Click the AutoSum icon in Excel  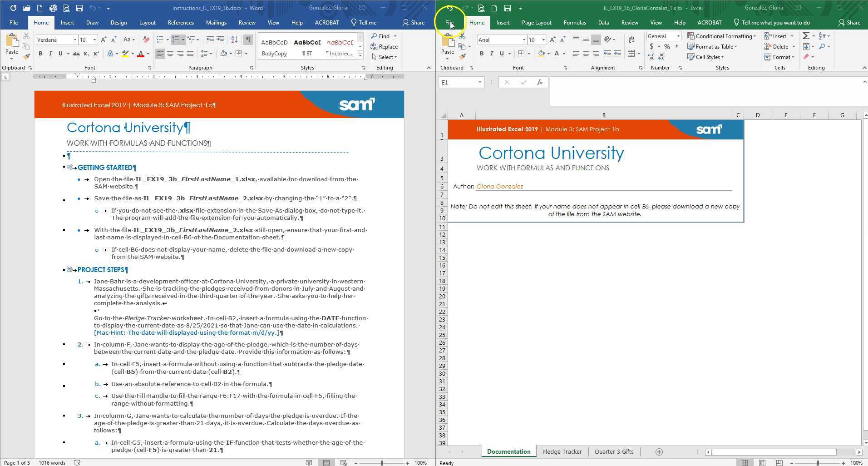point(806,36)
